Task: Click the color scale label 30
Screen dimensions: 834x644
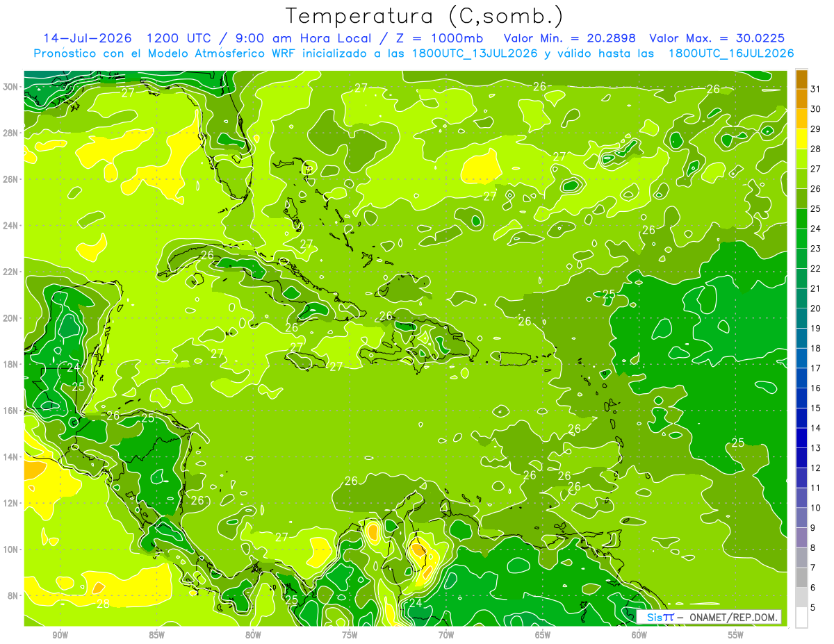Action: (816, 109)
